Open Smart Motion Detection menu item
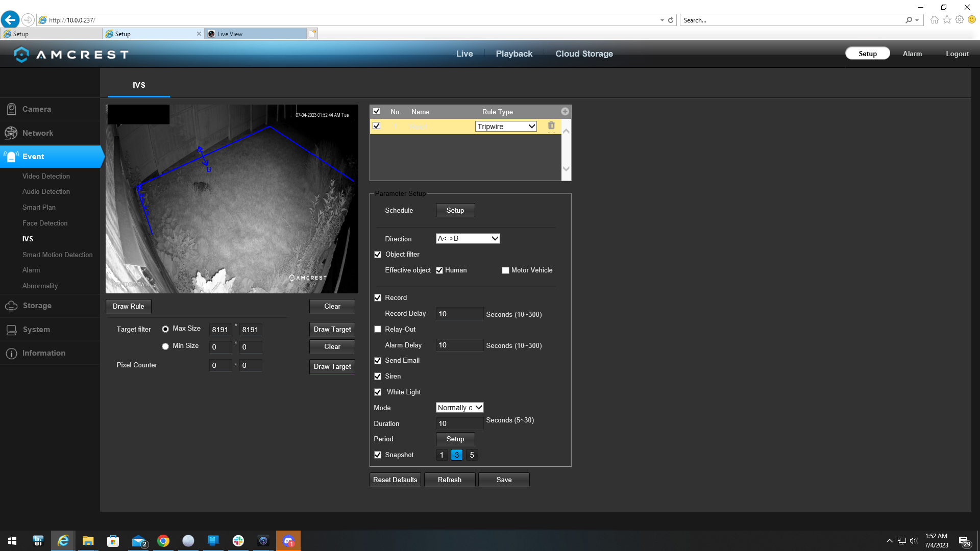The width and height of the screenshot is (980, 551). click(x=58, y=255)
